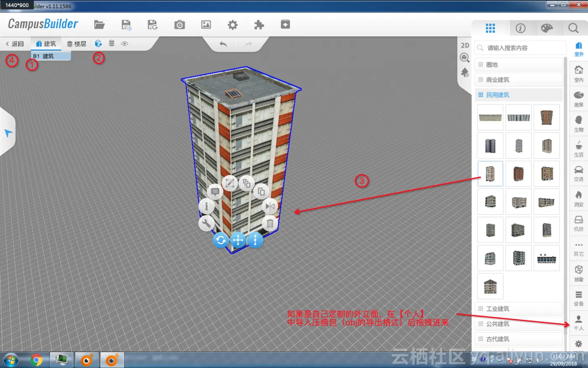Click the comment bubble in the radial menu
Screen dimensions: 588x368
[215, 192]
